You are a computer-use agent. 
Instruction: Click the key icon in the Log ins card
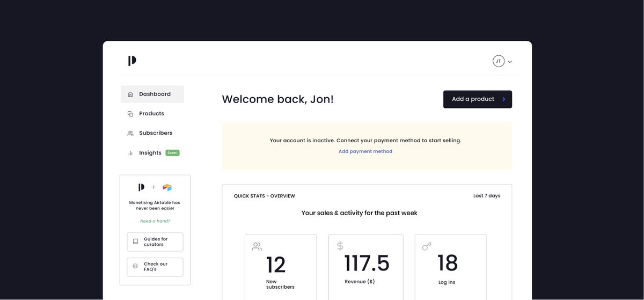tap(427, 246)
